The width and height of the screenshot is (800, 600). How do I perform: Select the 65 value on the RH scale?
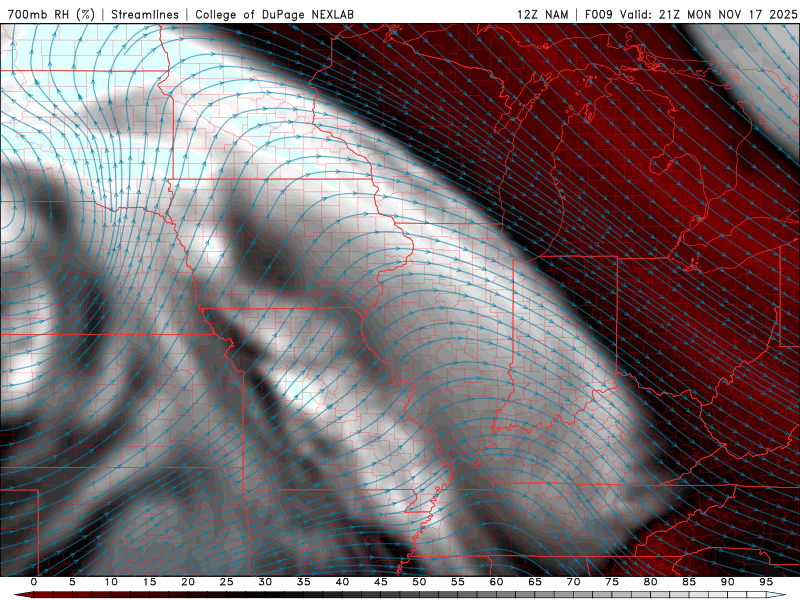pos(535,582)
